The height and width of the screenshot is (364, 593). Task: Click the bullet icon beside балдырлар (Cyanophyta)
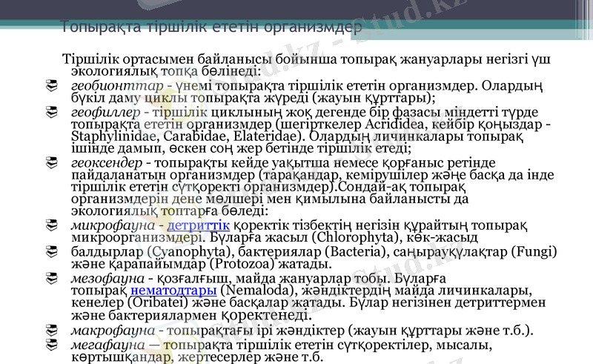pos(51,251)
